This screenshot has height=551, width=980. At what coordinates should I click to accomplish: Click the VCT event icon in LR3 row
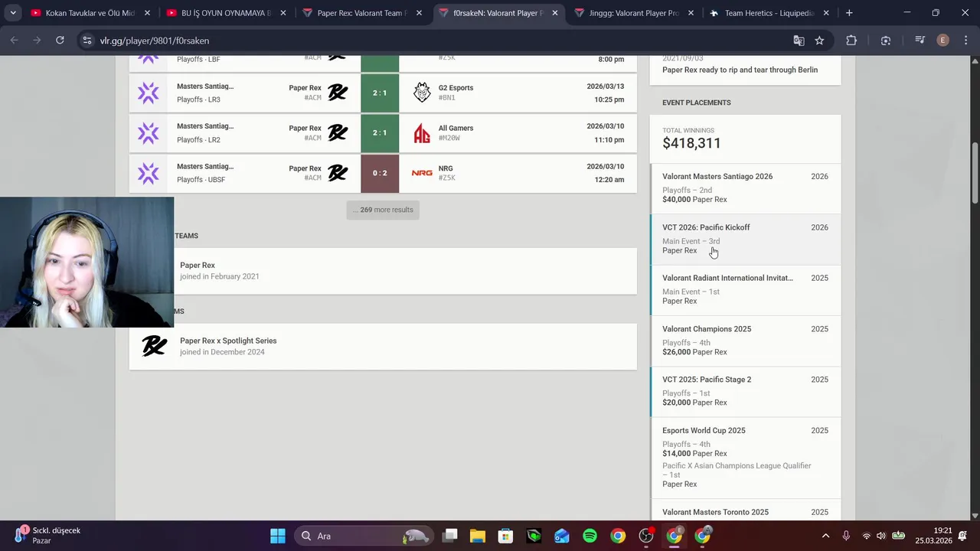click(149, 93)
